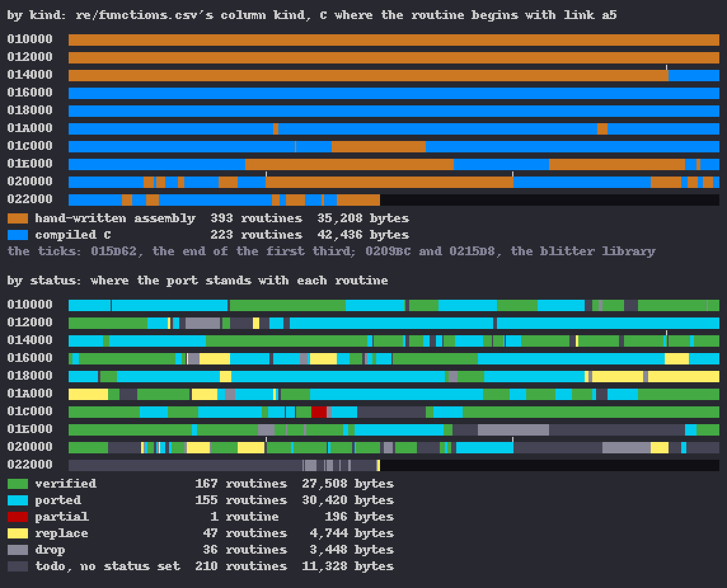The image size is (727, 588).
Task: Select the '393 routines' count
Action: point(256,218)
